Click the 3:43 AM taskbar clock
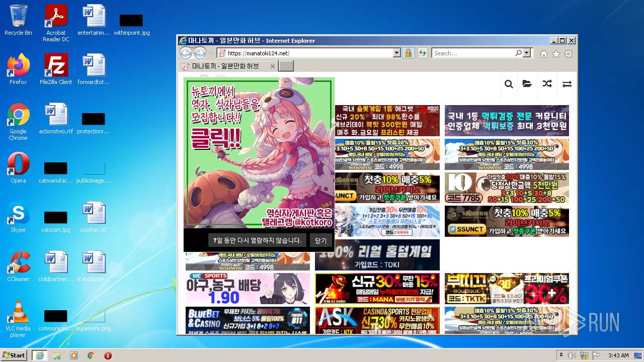The width and height of the screenshot is (644, 362). point(618,355)
